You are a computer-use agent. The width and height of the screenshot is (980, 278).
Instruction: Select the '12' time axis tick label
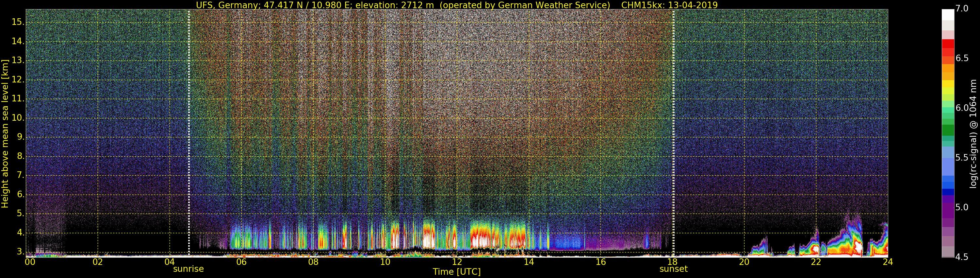(457, 262)
